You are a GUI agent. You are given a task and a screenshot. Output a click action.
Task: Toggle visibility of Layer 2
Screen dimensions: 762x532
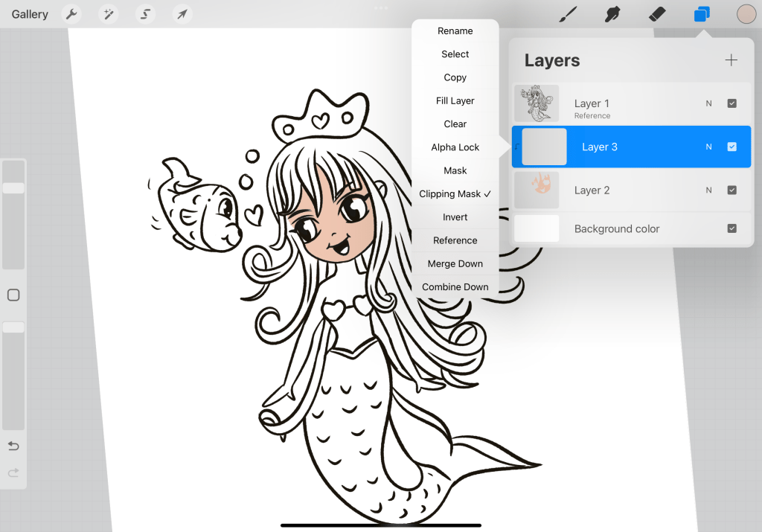pyautogui.click(x=731, y=190)
